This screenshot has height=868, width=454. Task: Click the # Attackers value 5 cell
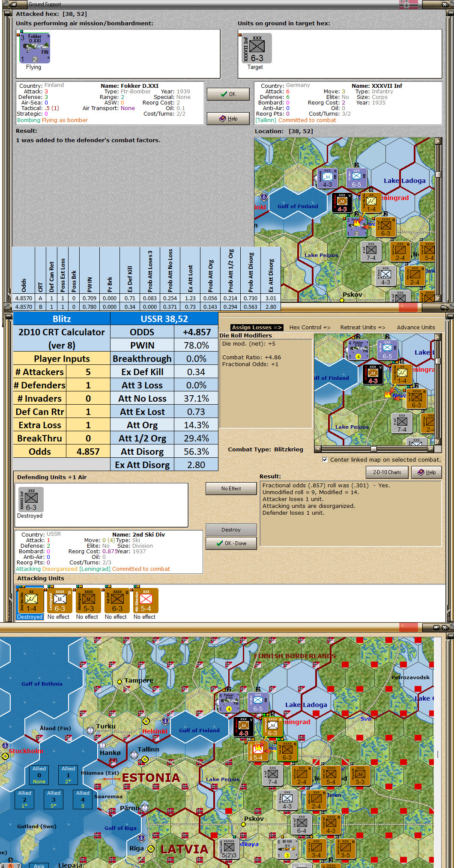(88, 372)
